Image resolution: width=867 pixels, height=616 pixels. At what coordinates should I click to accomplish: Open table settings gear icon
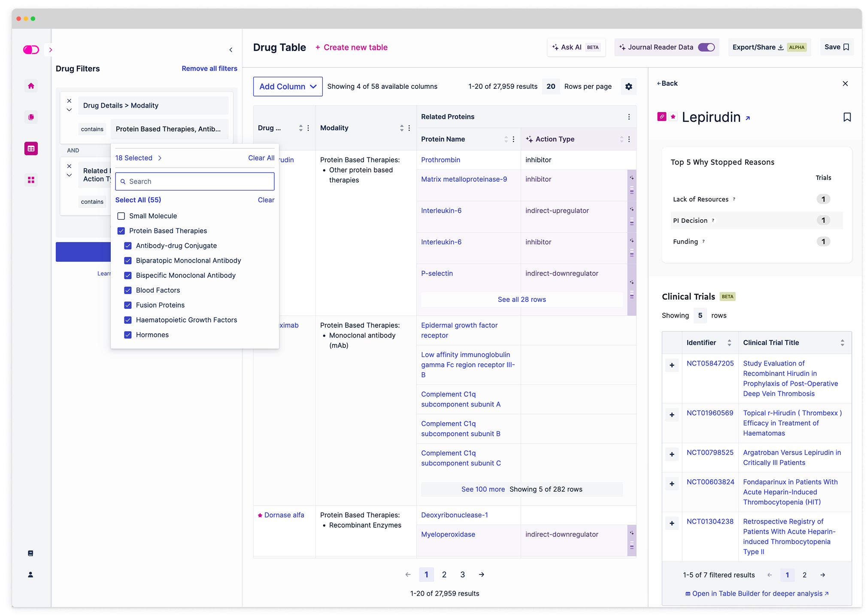629,87
